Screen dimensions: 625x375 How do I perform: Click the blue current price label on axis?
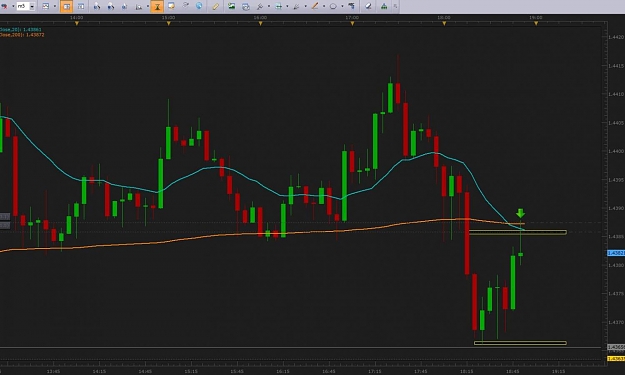[x=615, y=253]
